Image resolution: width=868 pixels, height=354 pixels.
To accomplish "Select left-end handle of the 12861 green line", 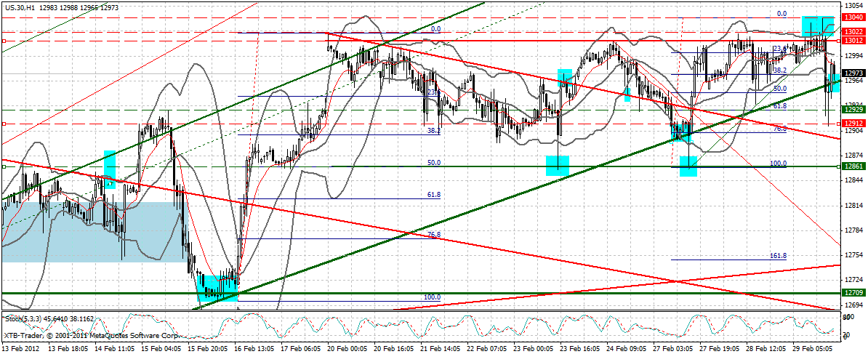I will click(x=4, y=166).
